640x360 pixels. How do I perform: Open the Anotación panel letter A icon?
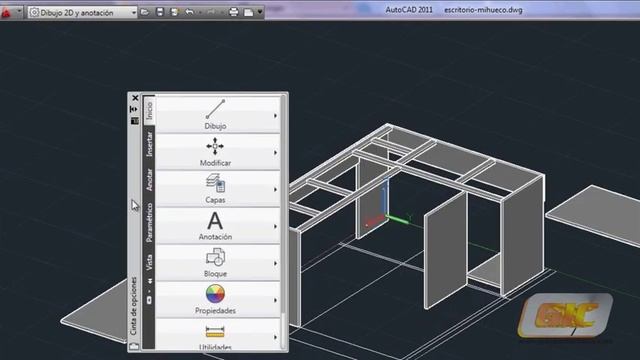tap(215, 221)
